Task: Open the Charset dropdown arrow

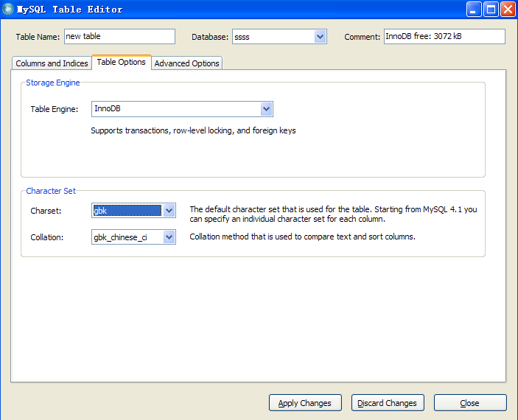Action: [x=169, y=211]
